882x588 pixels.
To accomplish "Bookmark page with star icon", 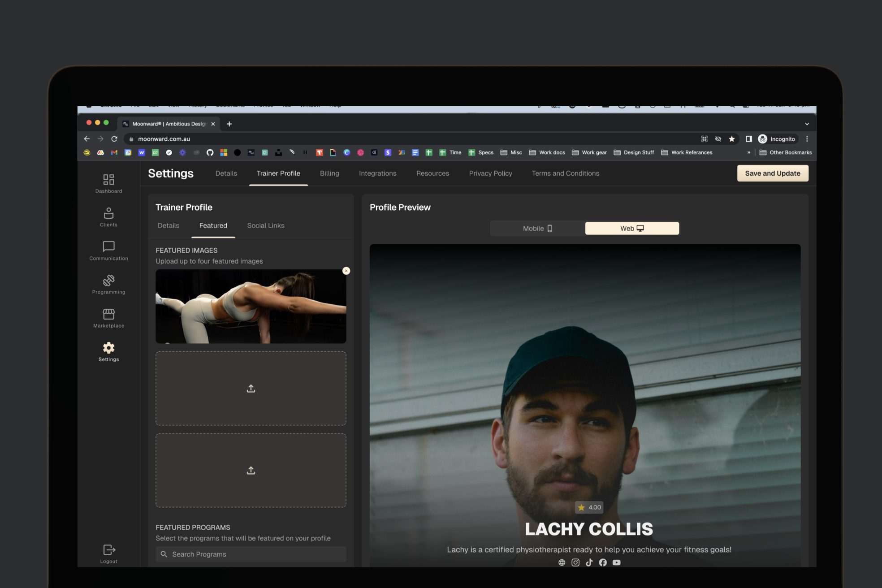I will 732,139.
